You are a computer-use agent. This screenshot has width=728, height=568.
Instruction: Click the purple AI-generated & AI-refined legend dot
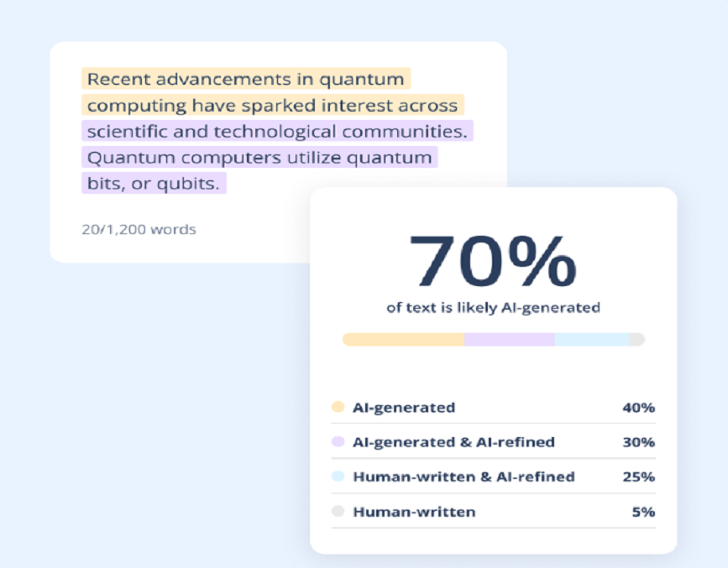[x=338, y=441]
